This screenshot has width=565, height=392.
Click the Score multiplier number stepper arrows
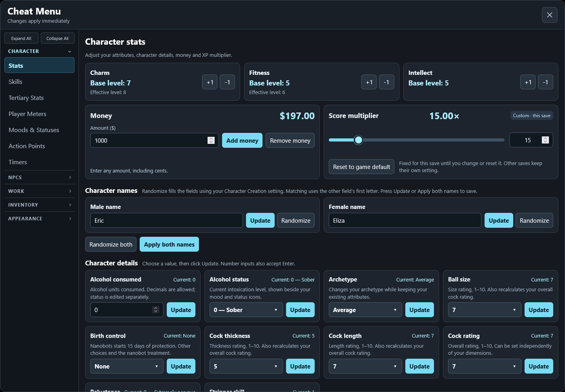coord(545,140)
